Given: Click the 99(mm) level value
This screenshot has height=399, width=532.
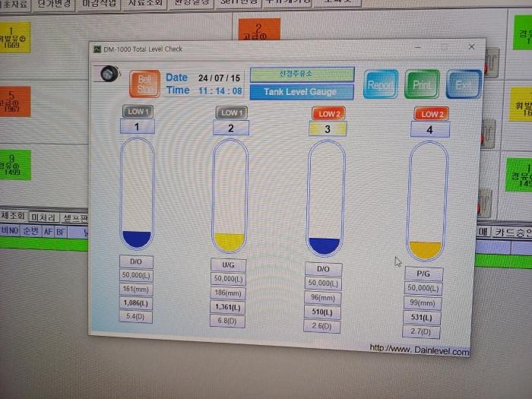Looking at the screenshot, I should tap(423, 302).
